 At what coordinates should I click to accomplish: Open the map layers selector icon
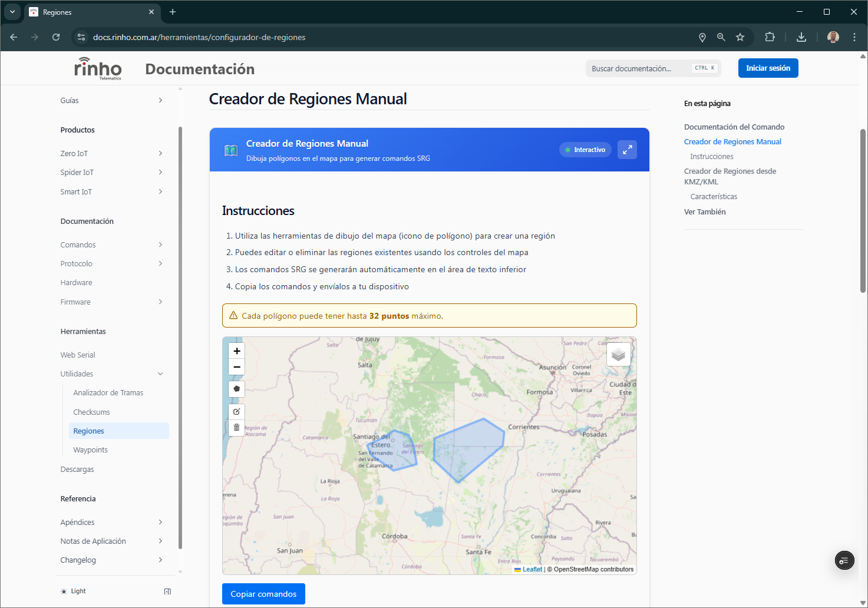point(618,354)
